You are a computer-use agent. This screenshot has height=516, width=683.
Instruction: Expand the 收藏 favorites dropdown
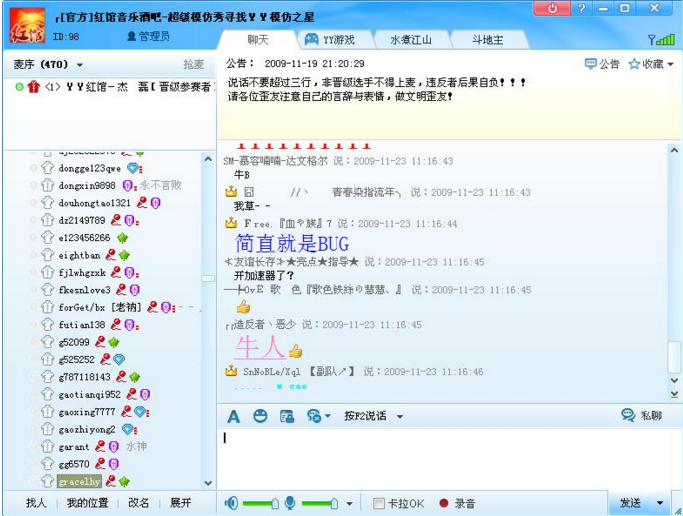[670, 65]
